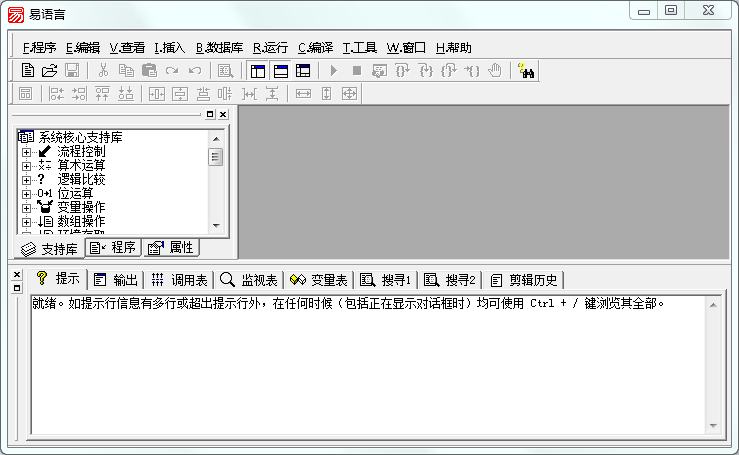
Task: Expand the 变量操作 tree node
Action: pyautogui.click(x=26, y=207)
